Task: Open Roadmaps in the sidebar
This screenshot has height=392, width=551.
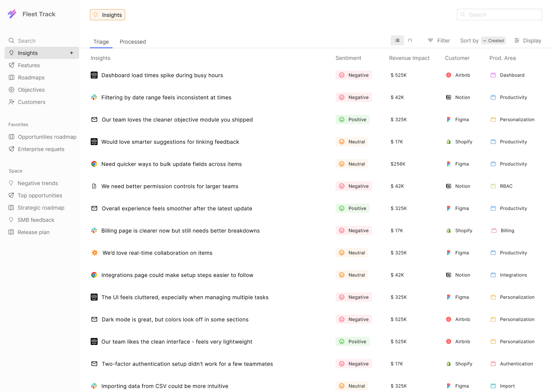Action: point(31,77)
